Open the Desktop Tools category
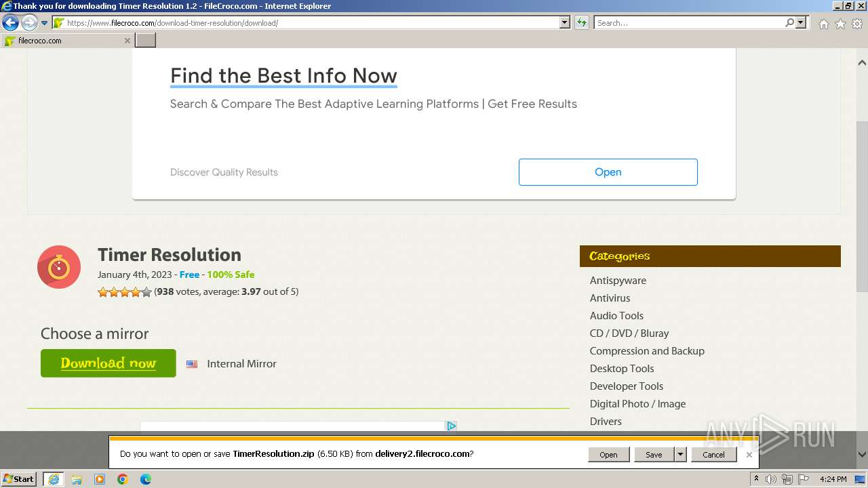 point(622,369)
